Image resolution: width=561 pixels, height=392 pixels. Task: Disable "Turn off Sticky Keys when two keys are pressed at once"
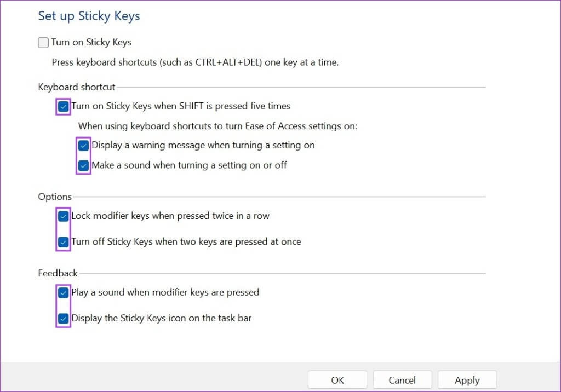[62, 241]
